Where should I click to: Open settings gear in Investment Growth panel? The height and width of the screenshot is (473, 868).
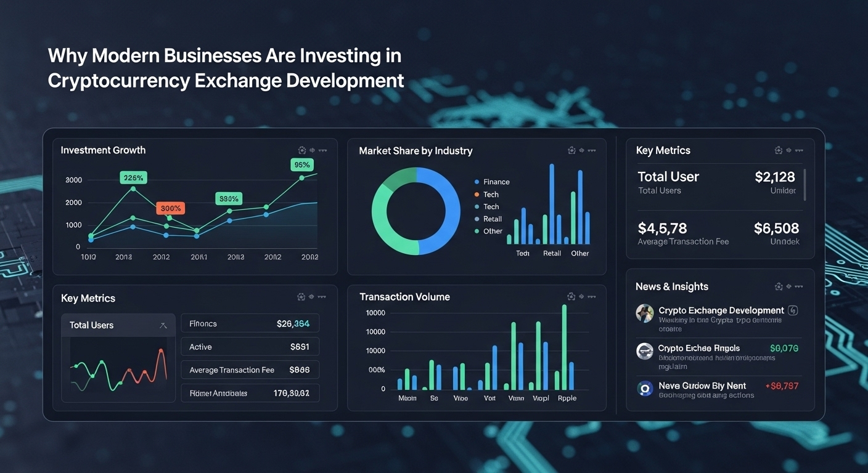point(302,150)
